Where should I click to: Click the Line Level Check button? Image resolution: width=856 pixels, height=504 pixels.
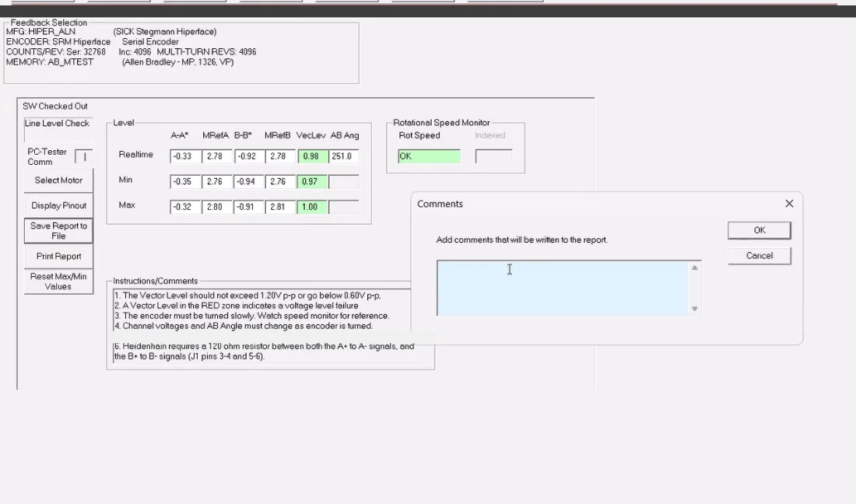point(58,129)
